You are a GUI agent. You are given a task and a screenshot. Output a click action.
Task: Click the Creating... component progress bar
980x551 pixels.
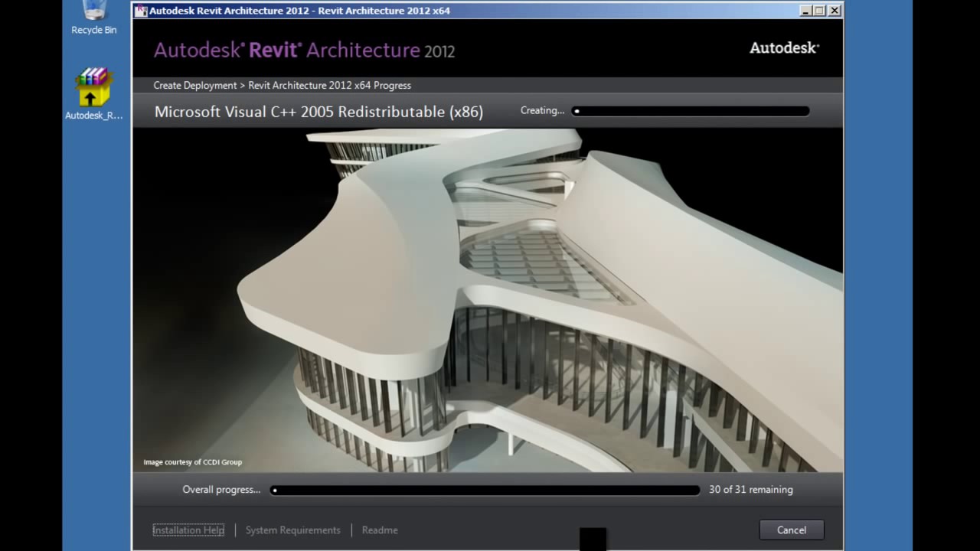coord(691,111)
